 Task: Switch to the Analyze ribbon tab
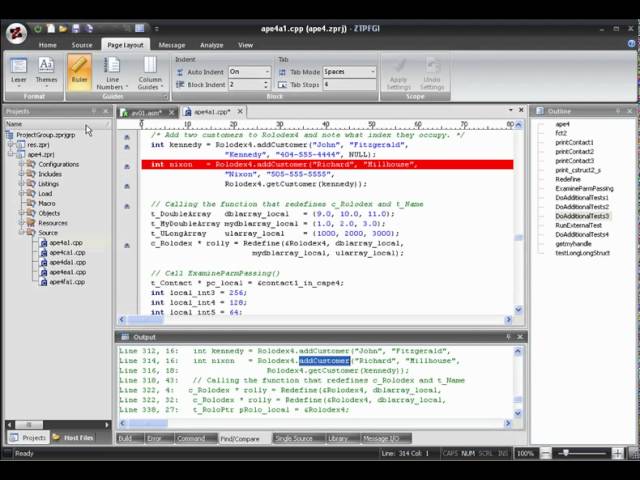211,45
